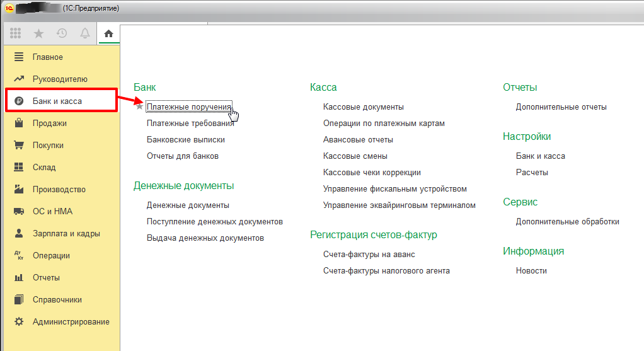Click the Производство factory icon
Image resolution: width=644 pixels, height=351 pixels.
click(19, 189)
